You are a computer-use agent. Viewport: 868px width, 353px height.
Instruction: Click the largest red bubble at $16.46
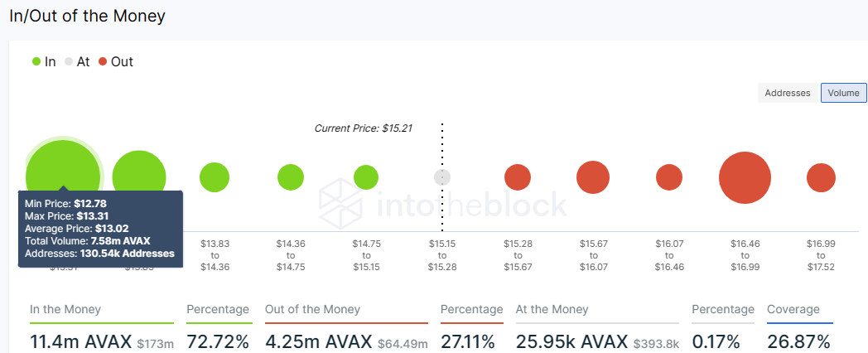point(745,178)
